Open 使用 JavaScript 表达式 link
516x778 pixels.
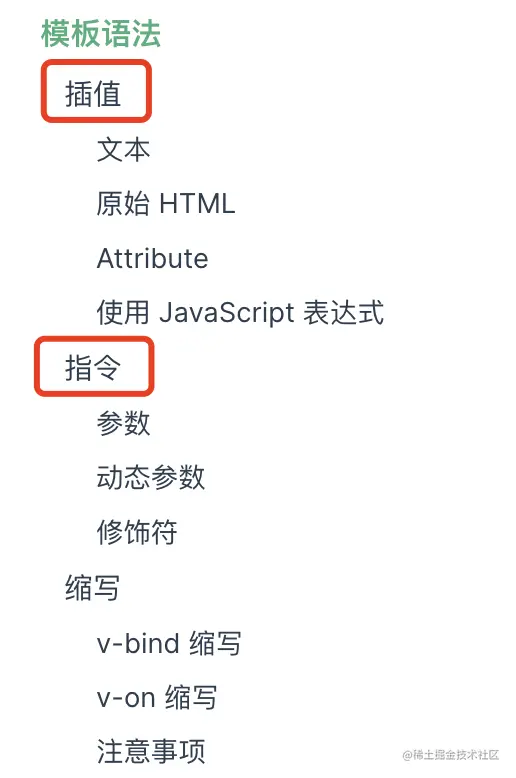click(240, 313)
